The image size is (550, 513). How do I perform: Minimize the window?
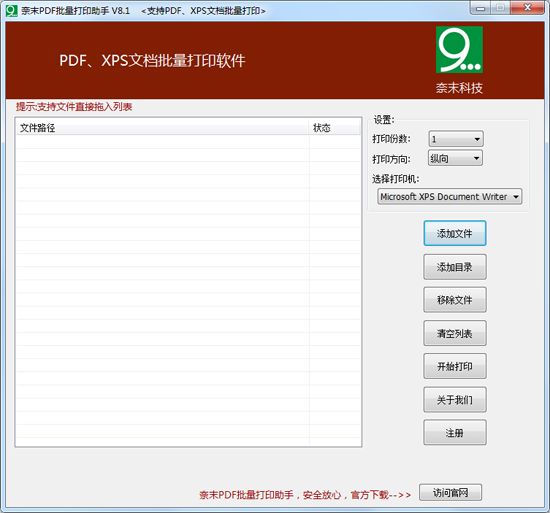coord(480,8)
